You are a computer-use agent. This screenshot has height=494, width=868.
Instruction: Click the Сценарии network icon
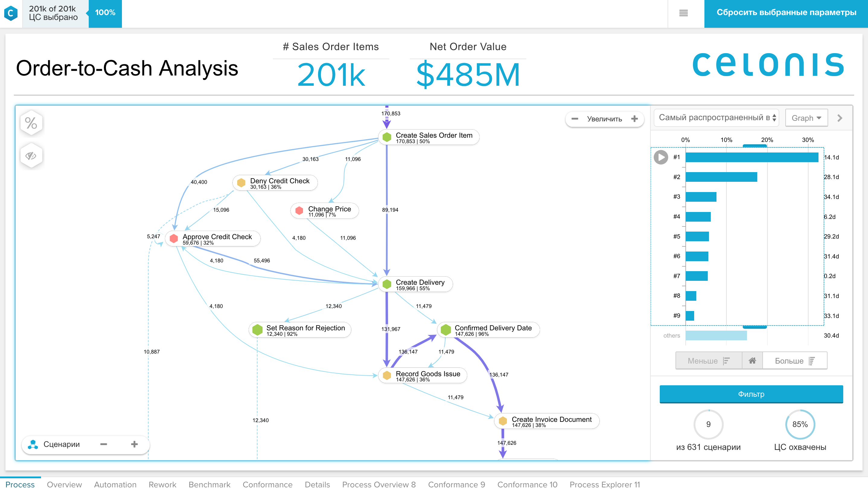tap(33, 444)
